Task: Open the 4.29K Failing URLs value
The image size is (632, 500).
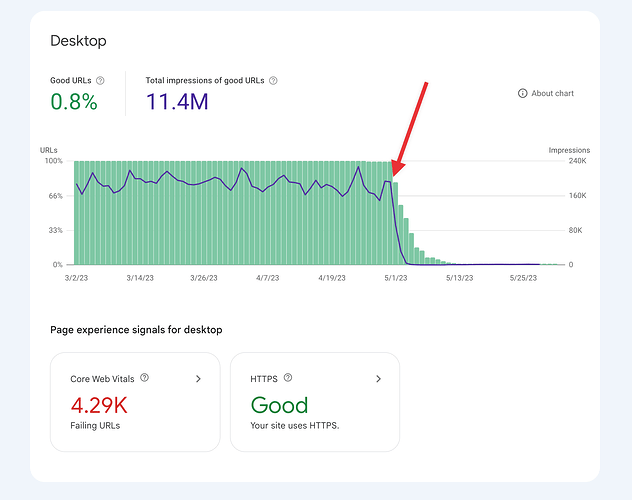Action: (99, 405)
